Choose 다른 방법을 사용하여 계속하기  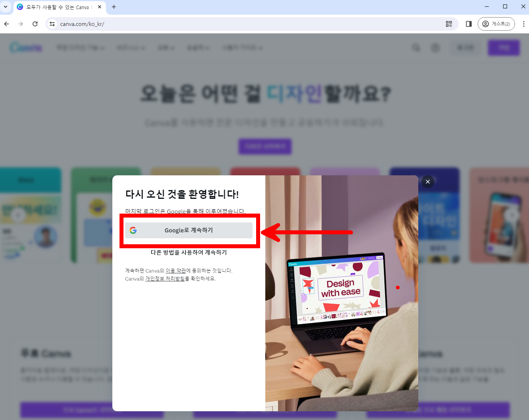pos(189,252)
